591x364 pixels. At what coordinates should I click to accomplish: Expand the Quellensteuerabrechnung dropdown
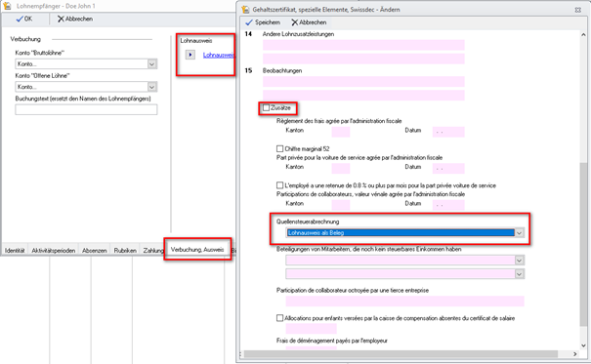(520, 233)
